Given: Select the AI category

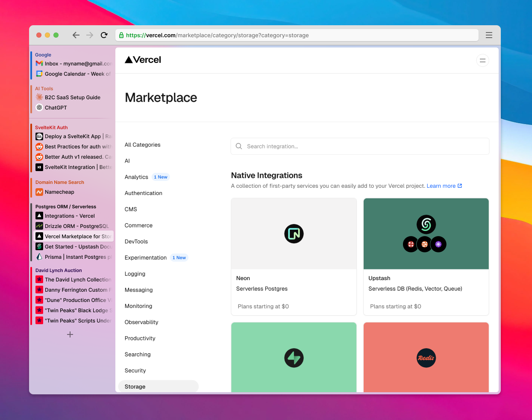Looking at the screenshot, I should point(127,161).
